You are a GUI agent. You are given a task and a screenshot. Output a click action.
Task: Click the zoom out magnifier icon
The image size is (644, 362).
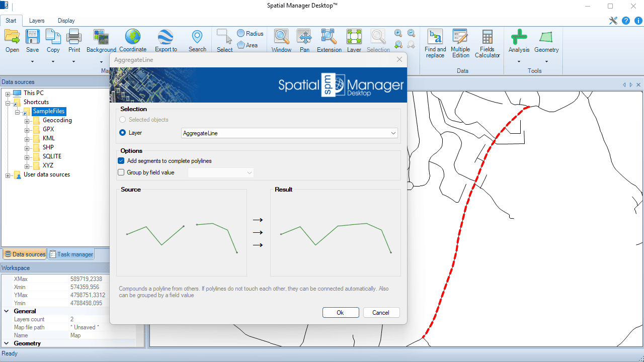tap(411, 33)
